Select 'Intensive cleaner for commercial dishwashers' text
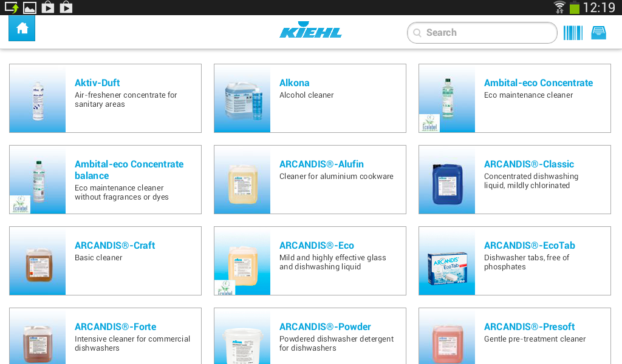The image size is (622, 364). (132, 343)
